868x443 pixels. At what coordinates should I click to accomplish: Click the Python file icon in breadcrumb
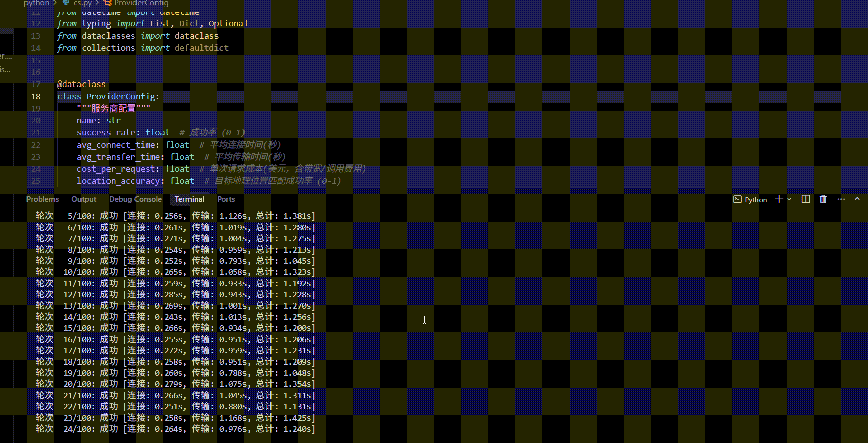pos(66,3)
